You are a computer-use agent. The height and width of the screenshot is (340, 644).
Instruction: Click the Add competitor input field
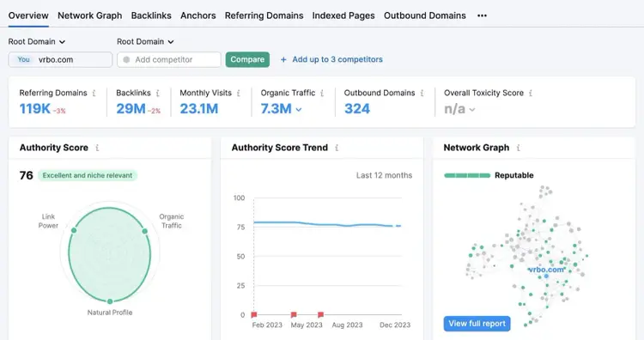[x=169, y=59]
